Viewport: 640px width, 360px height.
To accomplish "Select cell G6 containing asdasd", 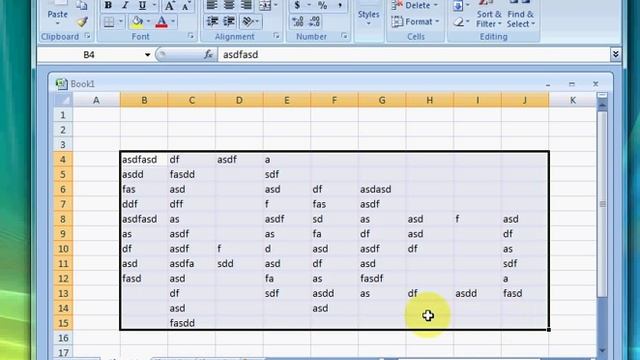I will click(x=382, y=189).
